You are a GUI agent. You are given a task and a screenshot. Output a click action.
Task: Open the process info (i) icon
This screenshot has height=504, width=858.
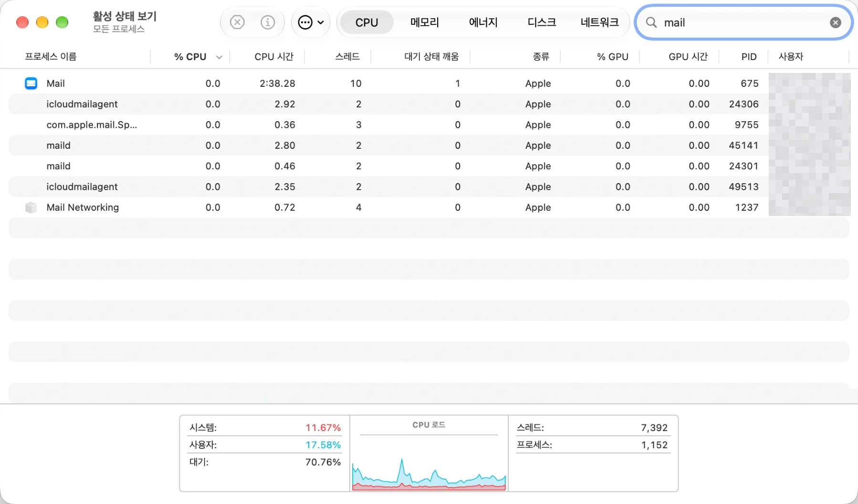point(268,22)
